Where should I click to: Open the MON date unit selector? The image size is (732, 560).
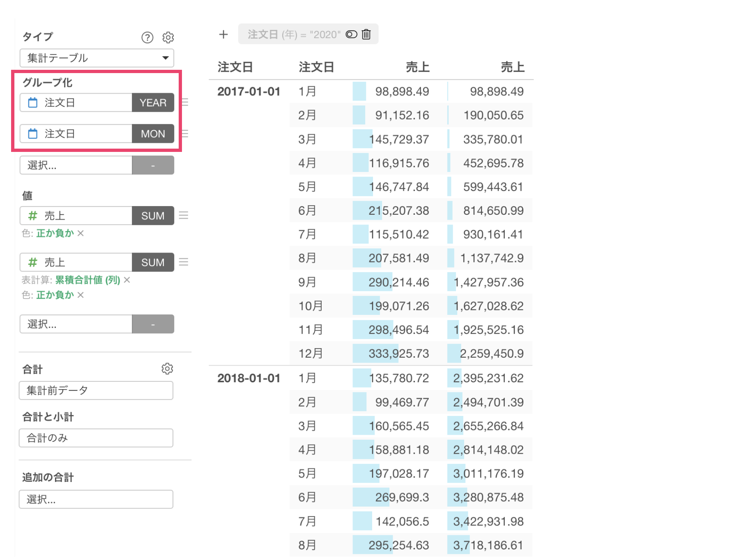point(153,134)
